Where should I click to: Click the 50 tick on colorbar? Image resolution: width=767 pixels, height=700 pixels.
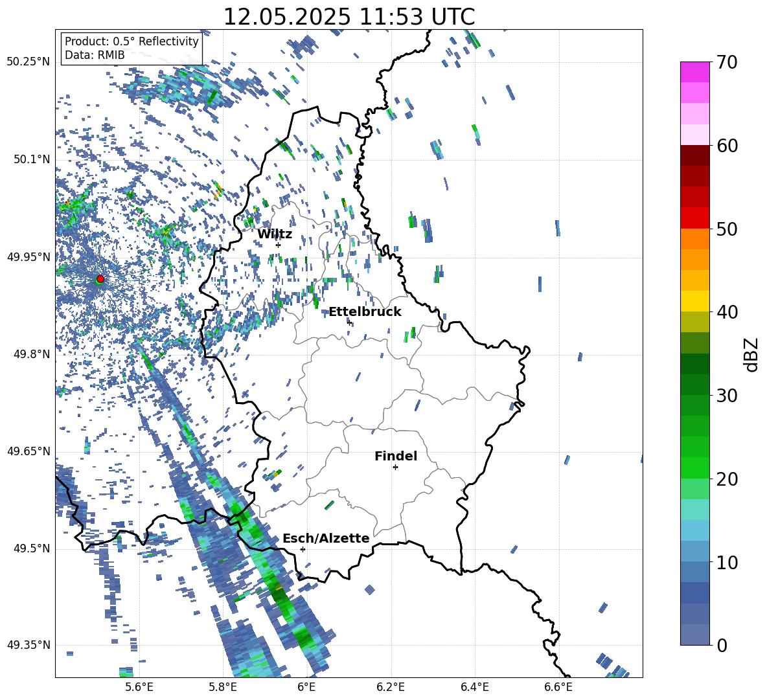(727, 229)
